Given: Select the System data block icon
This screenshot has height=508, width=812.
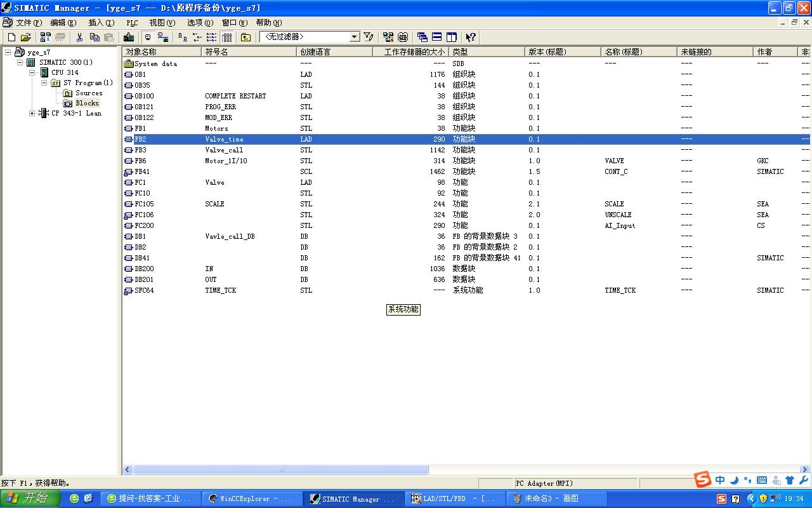Looking at the screenshot, I should point(129,63).
